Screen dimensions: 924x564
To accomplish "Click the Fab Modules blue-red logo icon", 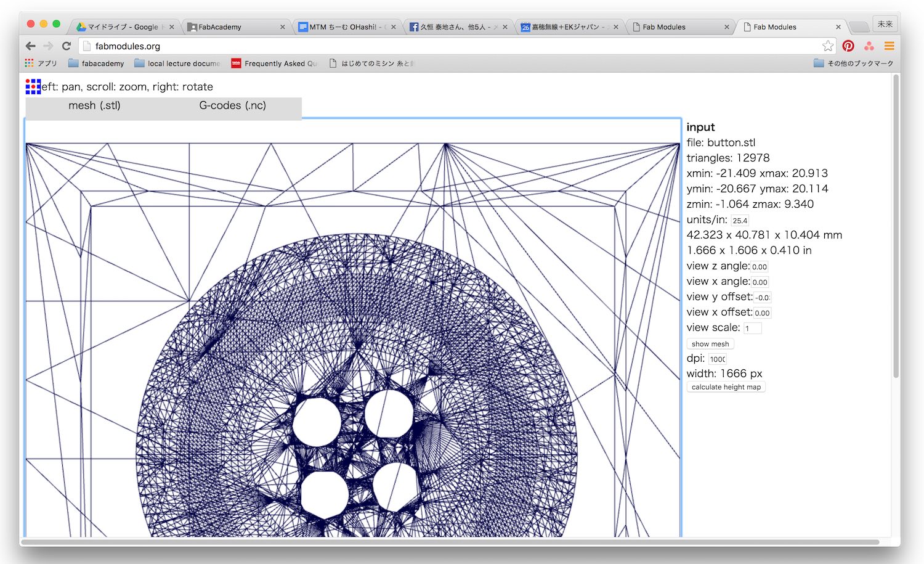I will pos(33,86).
